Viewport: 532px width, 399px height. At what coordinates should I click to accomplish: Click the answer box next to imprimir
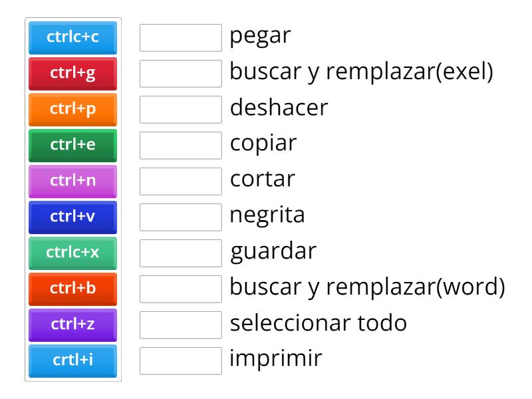click(x=180, y=358)
